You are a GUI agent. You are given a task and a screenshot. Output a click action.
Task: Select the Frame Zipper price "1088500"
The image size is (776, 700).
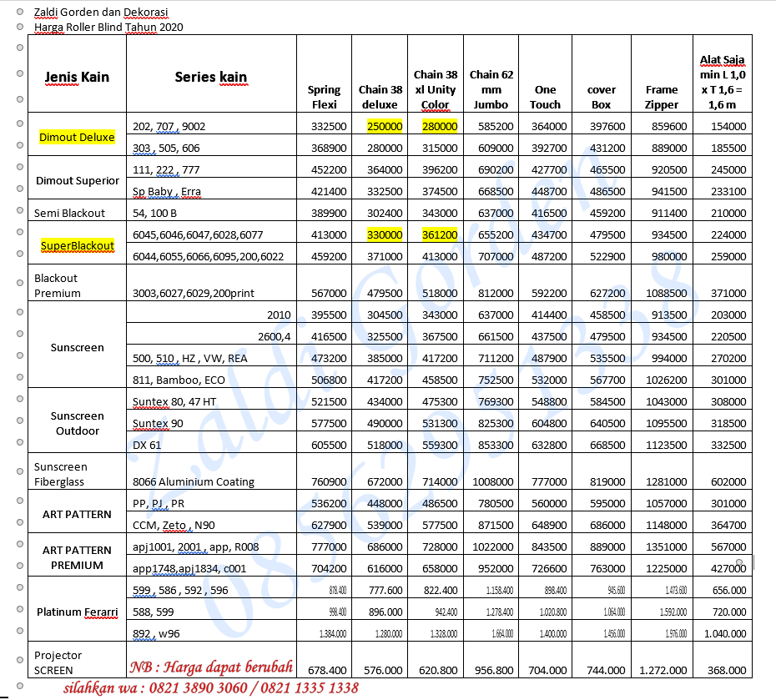[666, 293]
